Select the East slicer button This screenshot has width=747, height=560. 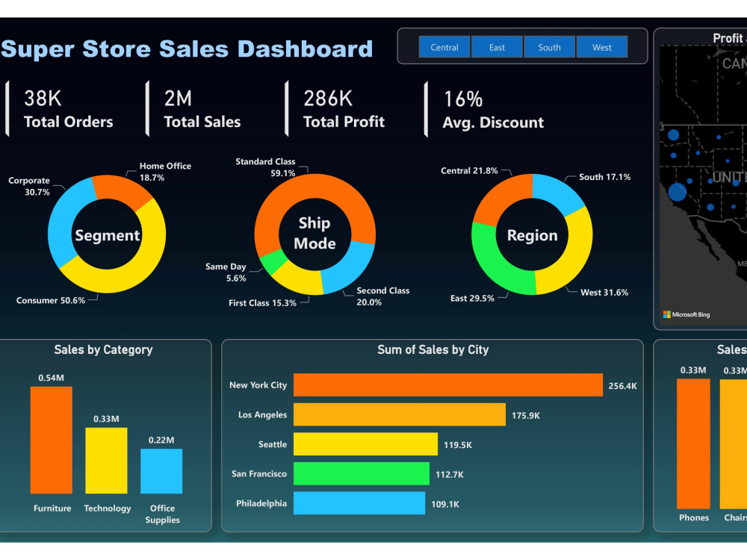497,46
